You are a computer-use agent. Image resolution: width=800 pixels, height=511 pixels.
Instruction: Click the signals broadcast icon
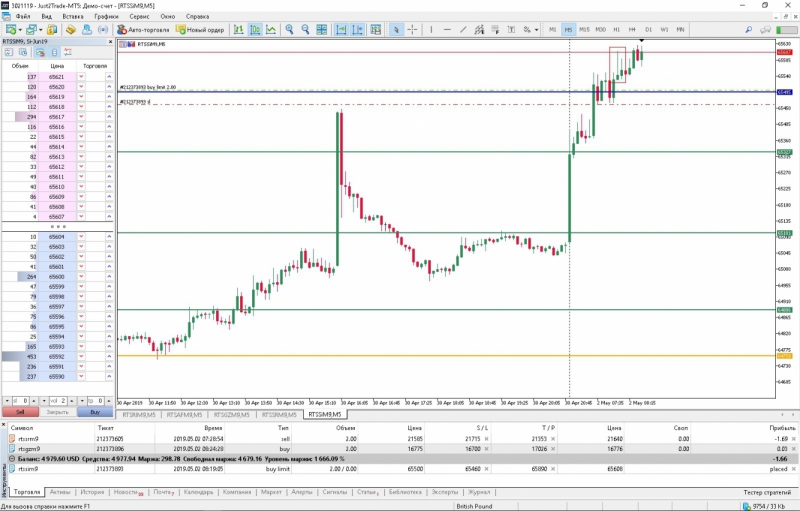pyautogui.click(x=103, y=30)
